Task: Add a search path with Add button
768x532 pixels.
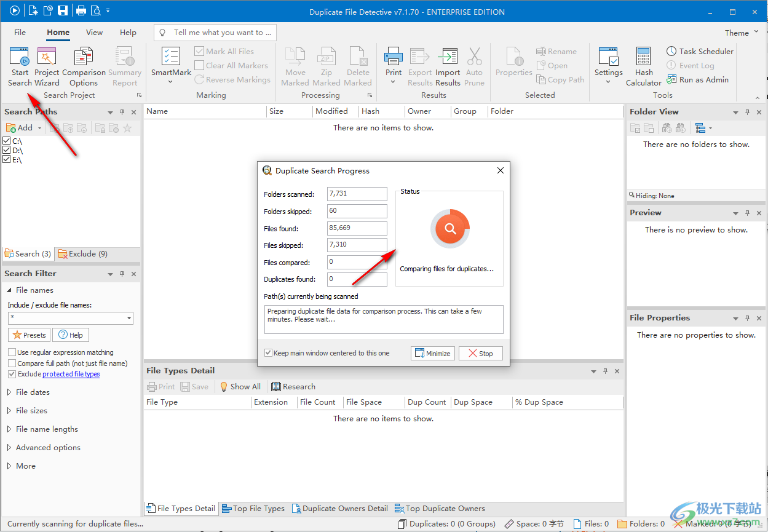Action: (20, 127)
